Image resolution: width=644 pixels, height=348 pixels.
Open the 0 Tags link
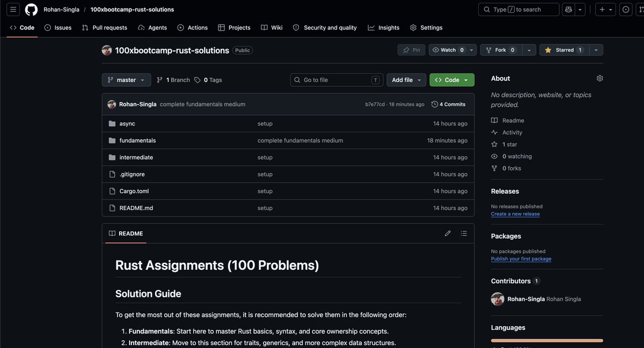pos(208,80)
